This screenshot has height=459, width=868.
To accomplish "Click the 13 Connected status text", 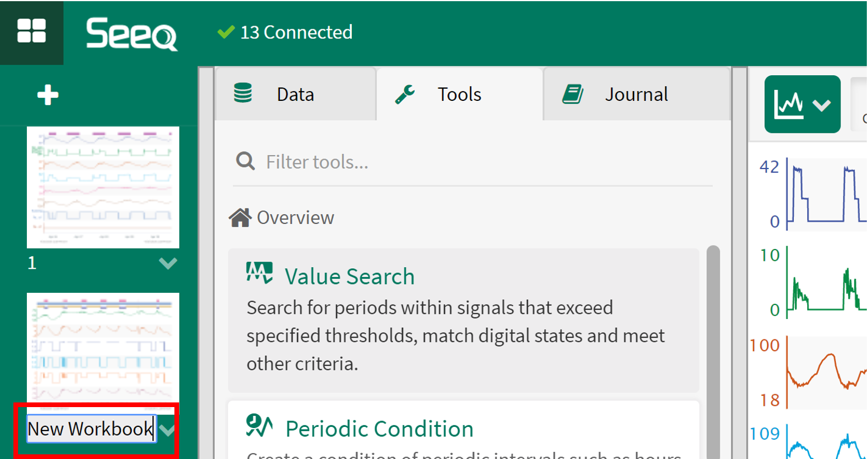I will (296, 32).
